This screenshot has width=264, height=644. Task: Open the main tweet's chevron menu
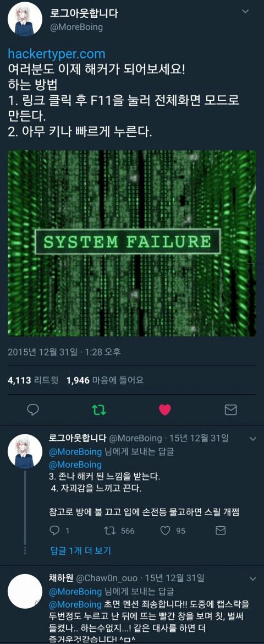pyautogui.click(x=245, y=12)
